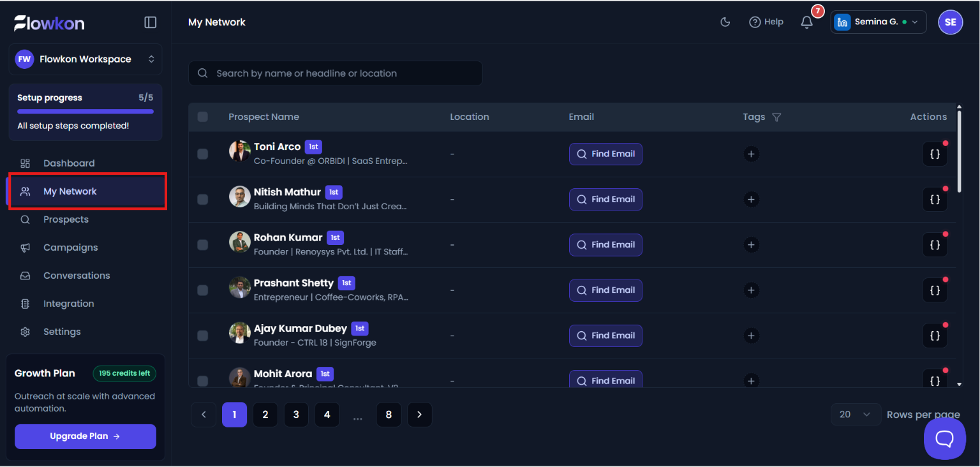
Task: Check the select-all checkbox in the header
Action: pyautogui.click(x=203, y=117)
